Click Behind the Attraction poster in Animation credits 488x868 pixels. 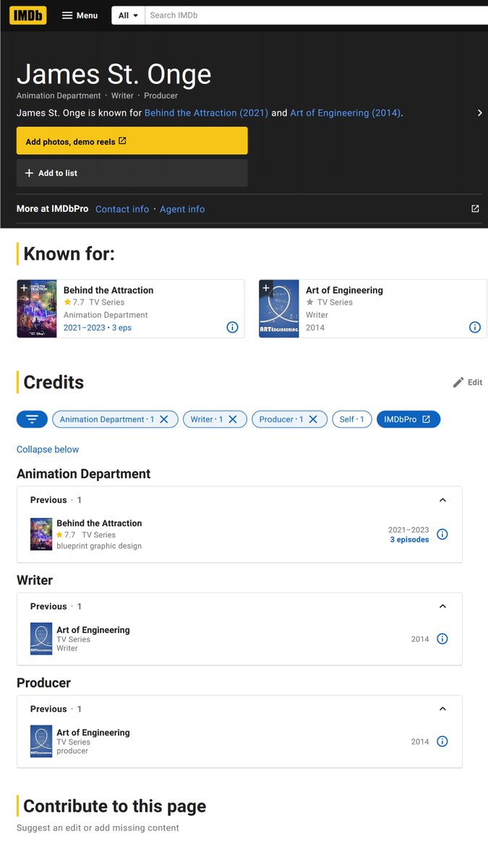(41, 535)
